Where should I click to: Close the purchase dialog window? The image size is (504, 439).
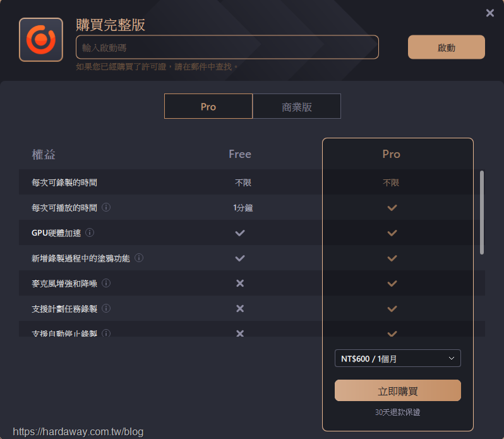pos(490,13)
